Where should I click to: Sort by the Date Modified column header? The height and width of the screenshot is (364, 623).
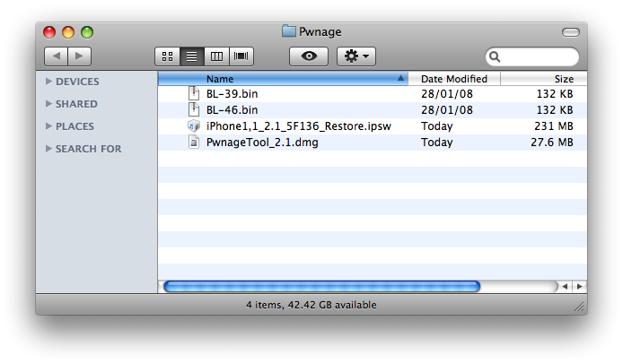coord(454,79)
